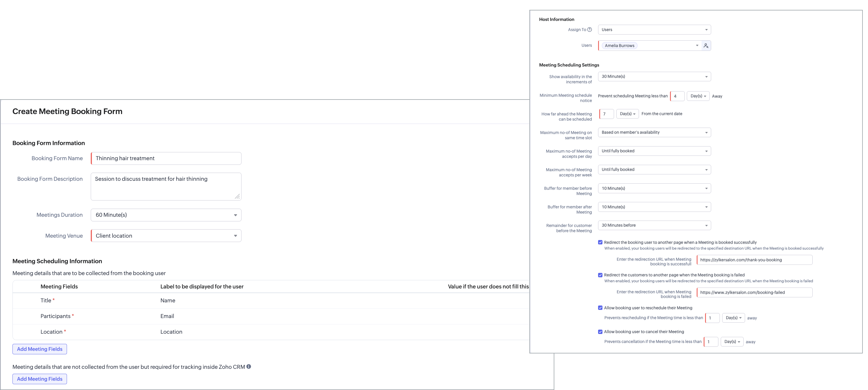This screenshot has height=390, width=868.
Task: Open the user lookup icon beside Amelia Burrows
Action: [x=706, y=46]
